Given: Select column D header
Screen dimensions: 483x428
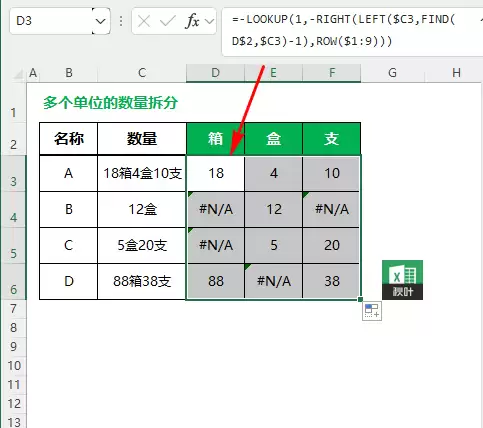Looking at the screenshot, I should coord(215,73).
